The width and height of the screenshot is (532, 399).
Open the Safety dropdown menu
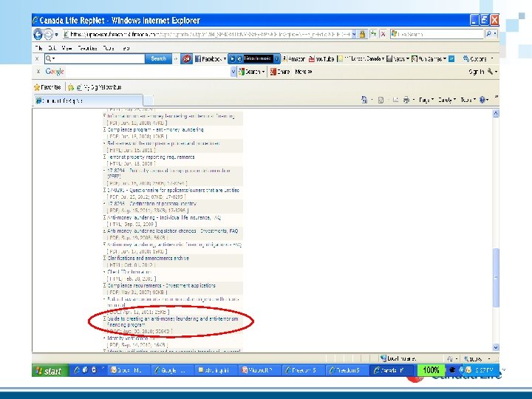pos(446,100)
